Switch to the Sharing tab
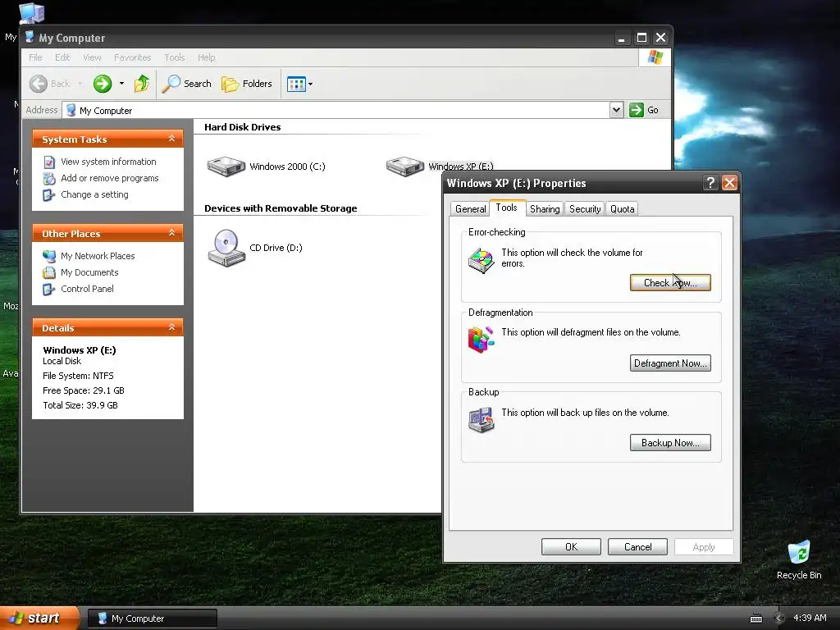The height and width of the screenshot is (630, 840). click(x=545, y=209)
